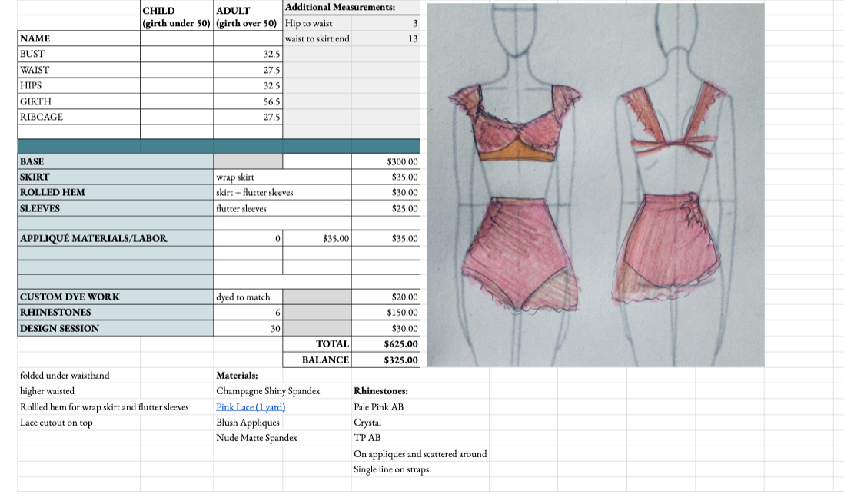Open the Pink Lace (1 yard) link
This screenshot has width=844, height=504.
click(251, 407)
